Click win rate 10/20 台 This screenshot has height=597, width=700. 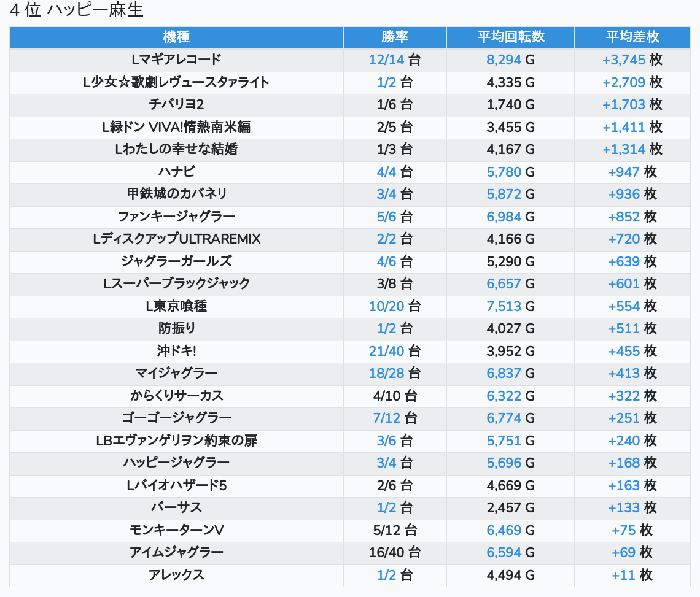click(x=395, y=307)
